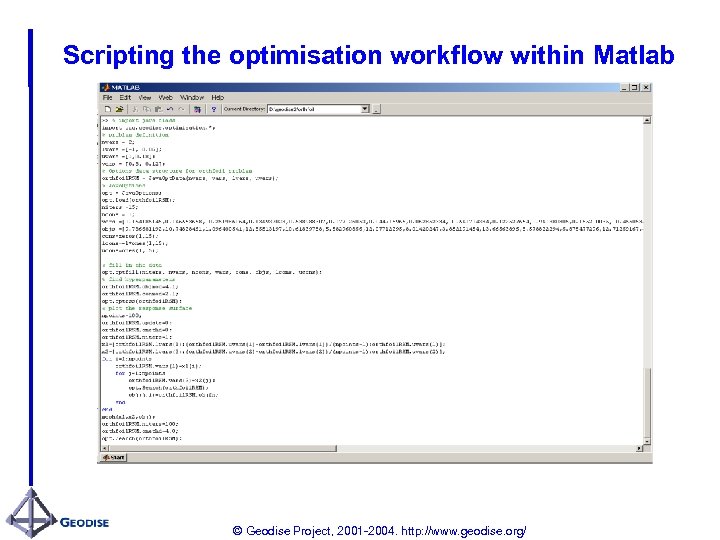Click the Geodise logo at bottom left
Image resolution: width=720 pixels, height=540 pixels.
coord(57,513)
